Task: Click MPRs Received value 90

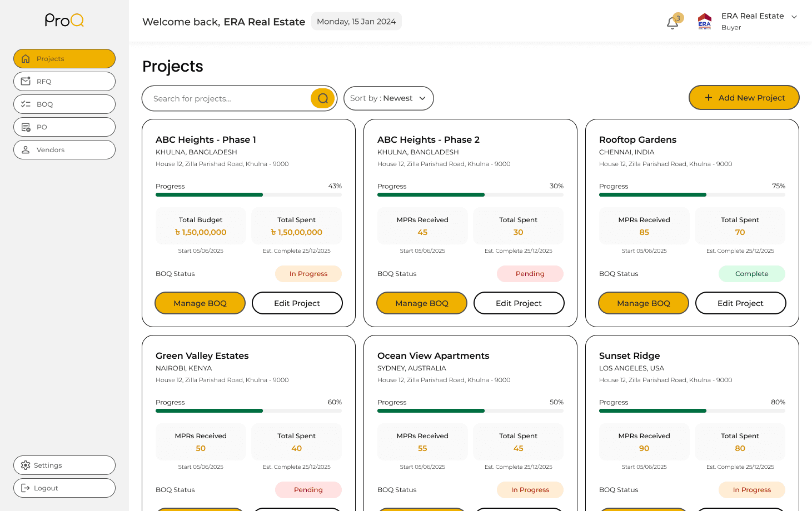Action: point(644,449)
